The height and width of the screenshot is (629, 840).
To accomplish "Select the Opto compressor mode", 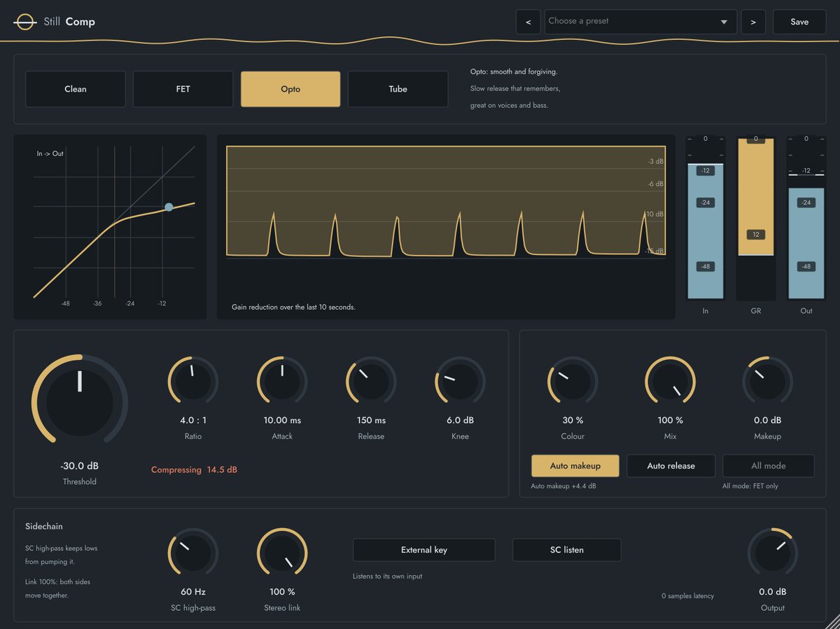I will click(290, 89).
